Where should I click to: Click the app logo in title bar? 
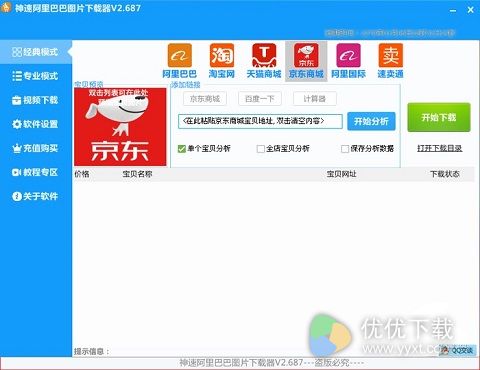coord(6,7)
